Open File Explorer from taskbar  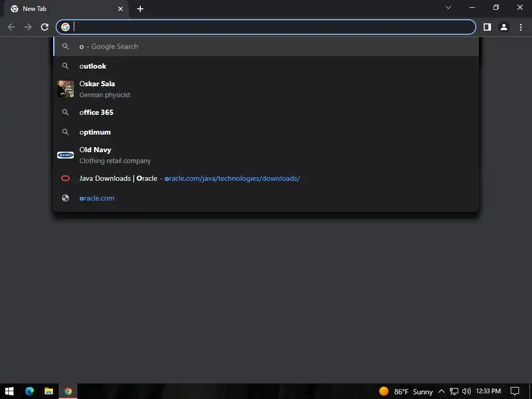point(49,391)
